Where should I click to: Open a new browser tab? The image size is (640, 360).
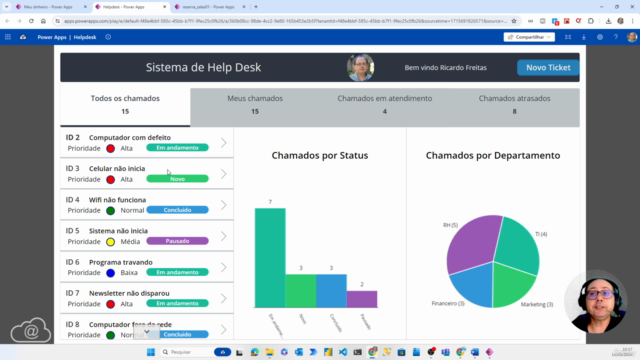(x=256, y=7)
